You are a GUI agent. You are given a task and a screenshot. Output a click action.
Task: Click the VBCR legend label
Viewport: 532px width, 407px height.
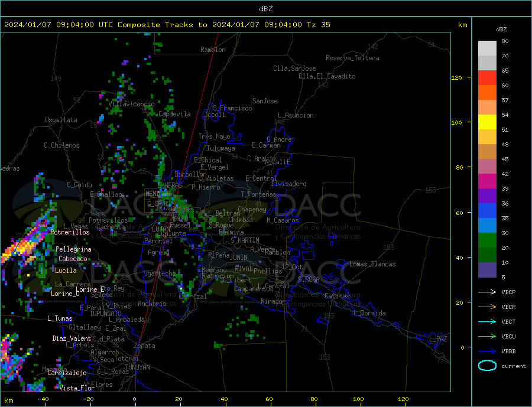(508, 307)
